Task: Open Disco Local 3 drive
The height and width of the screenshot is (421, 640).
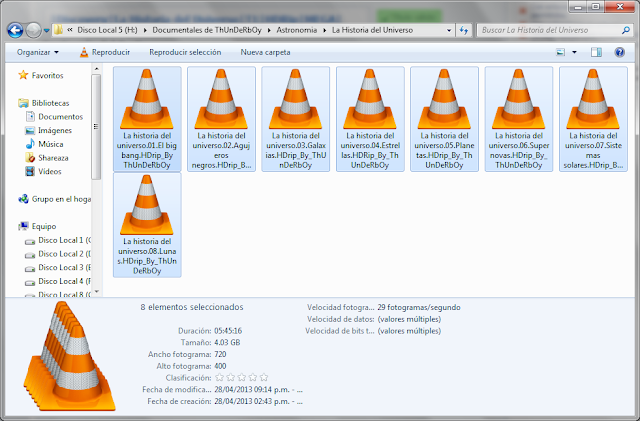Action: [x=58, y=267]
